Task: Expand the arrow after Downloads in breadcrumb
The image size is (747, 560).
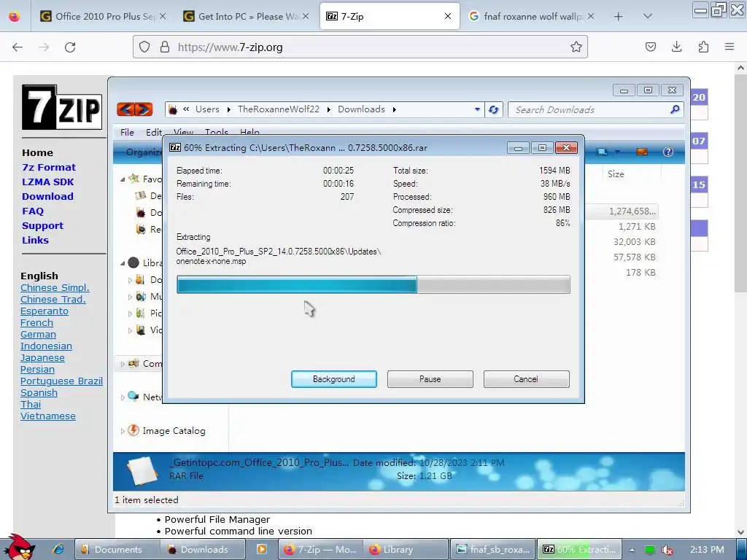Action: pyautogui.click(x=395, y=109)
